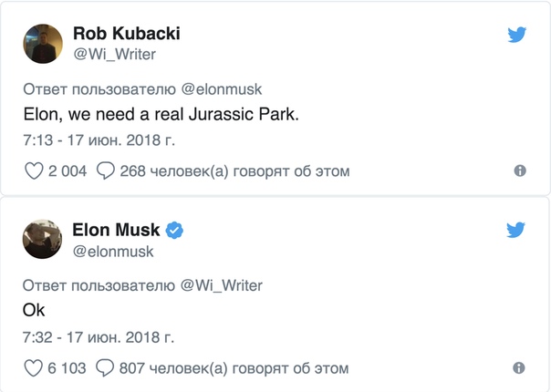Follow the @Wi_Writer mention in Elon's reply line
This screenshot has width=551, height=392.
tap(222, 285)
